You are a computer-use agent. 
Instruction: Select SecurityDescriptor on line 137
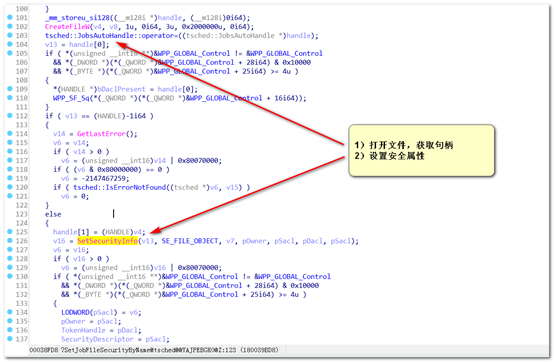click(x=97, y=339)
